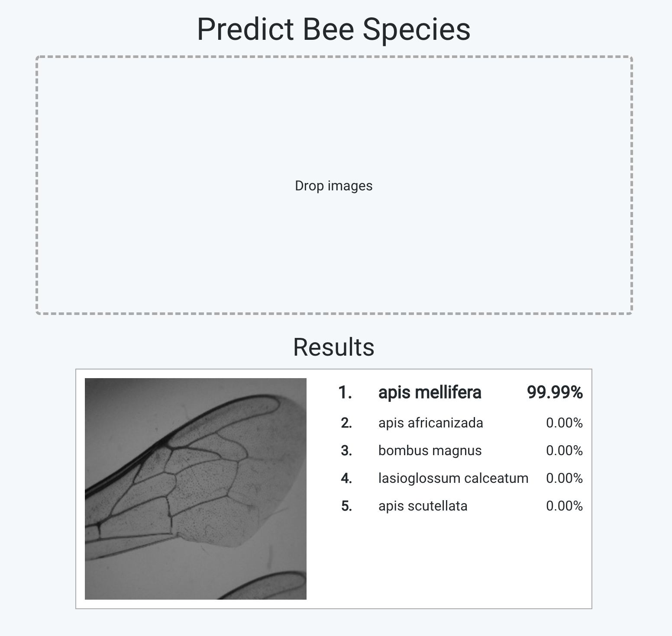Viewport: 672px width, 636px height.
Task: Open the bee wing thumbnail image
Action: click(x=196, y=489)
